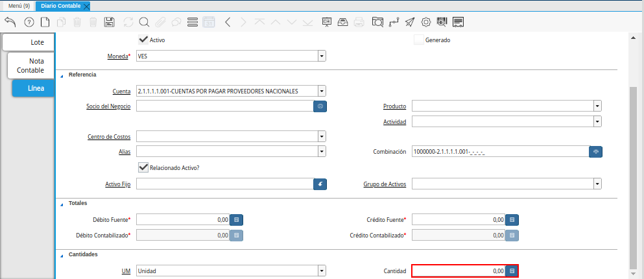Open the Cuenta dropdown list
This screenshot has height=279, width=644.
[322, 91]
